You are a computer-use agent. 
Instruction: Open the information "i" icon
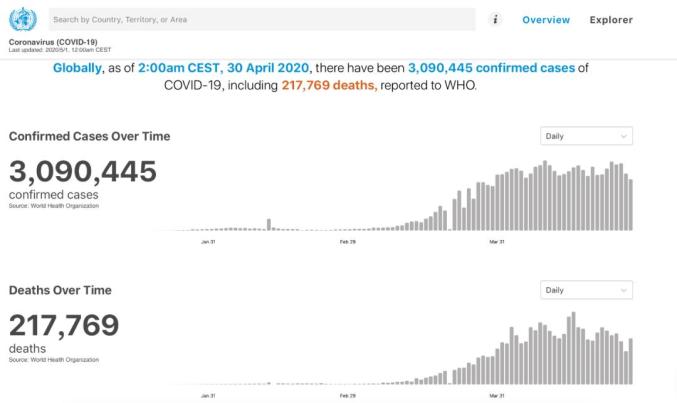point(496,19)
